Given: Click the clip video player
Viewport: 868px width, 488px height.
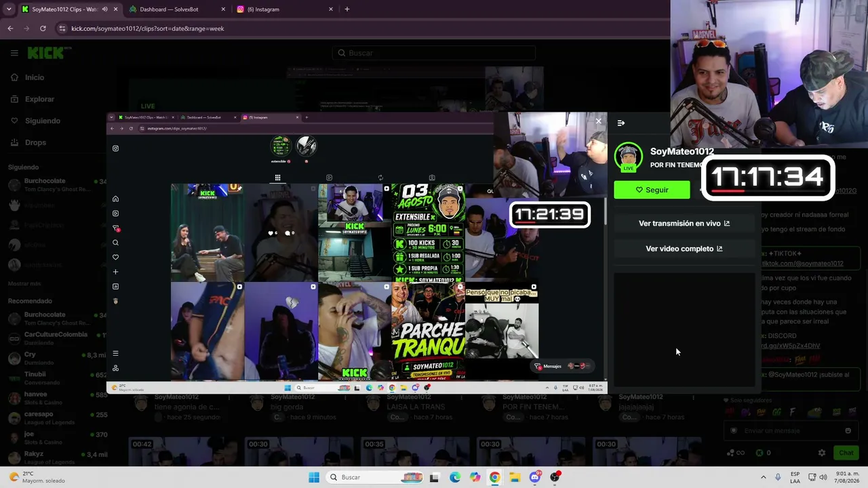Looking at the screenshot, I should pos(357,253).
